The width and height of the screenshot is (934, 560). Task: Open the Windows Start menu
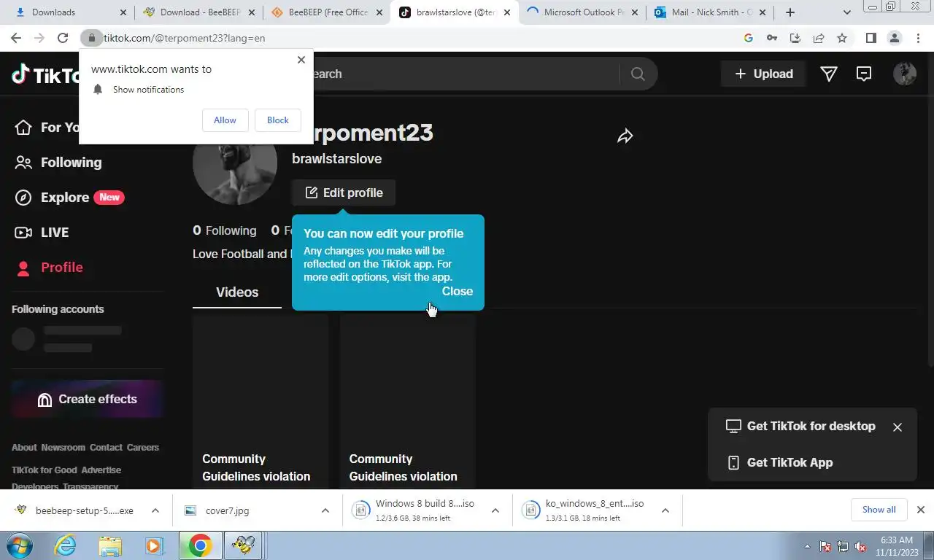click(x=19, y=545)
